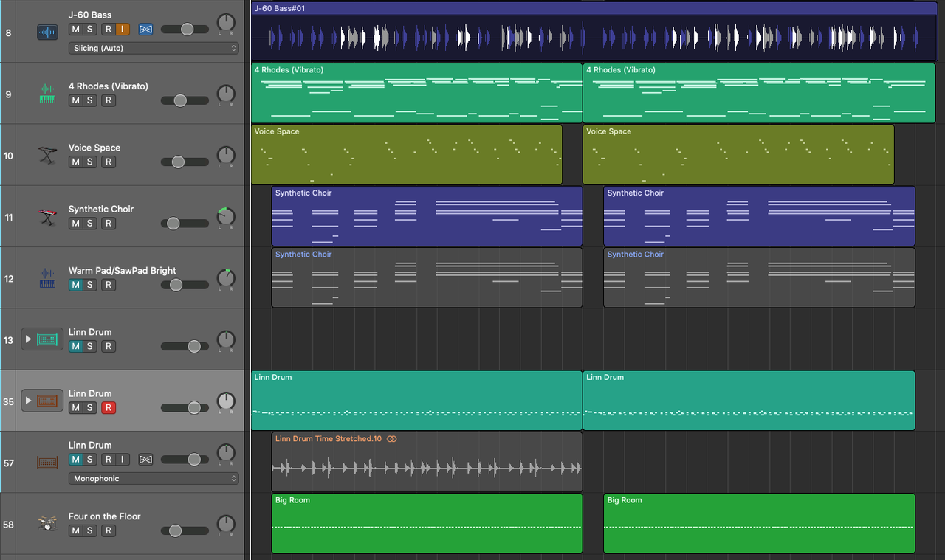Unmute Linn Drum track 57
This screenshot has width=945, height=560.
[x=75, y=459]
